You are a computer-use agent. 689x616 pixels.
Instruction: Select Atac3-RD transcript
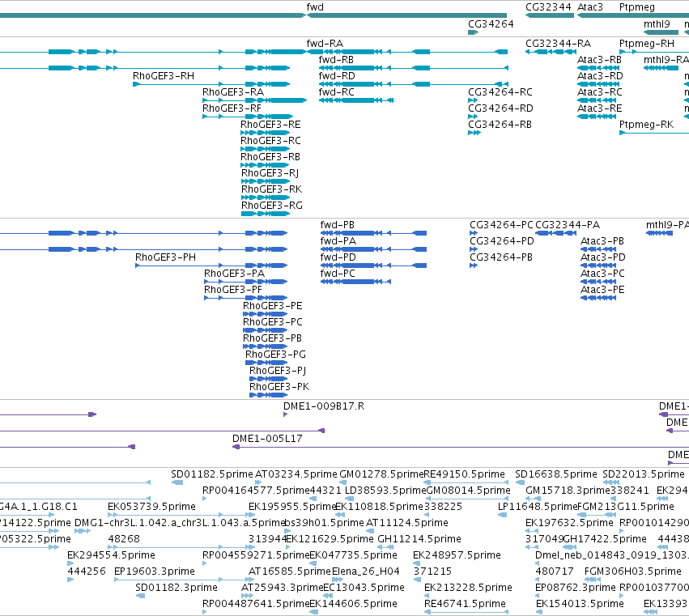pos(600,76)
